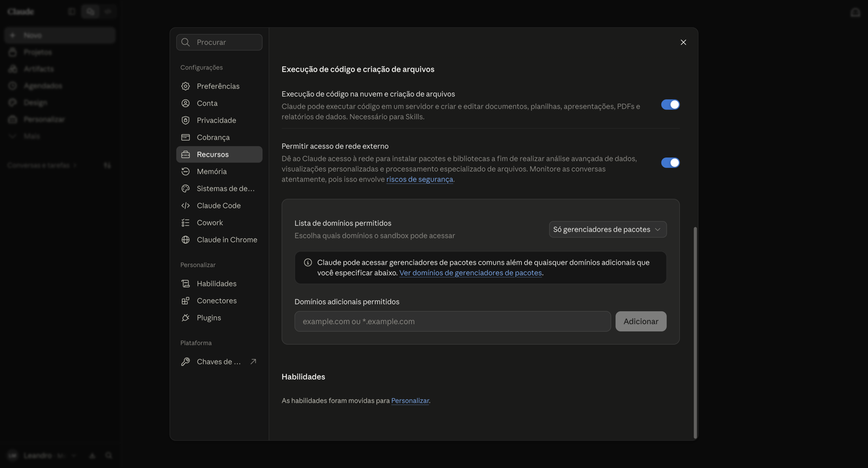Viewport: 868px width, 468px height.
Task: Click the Procurar search box
Action: click(x=219, y=42)
